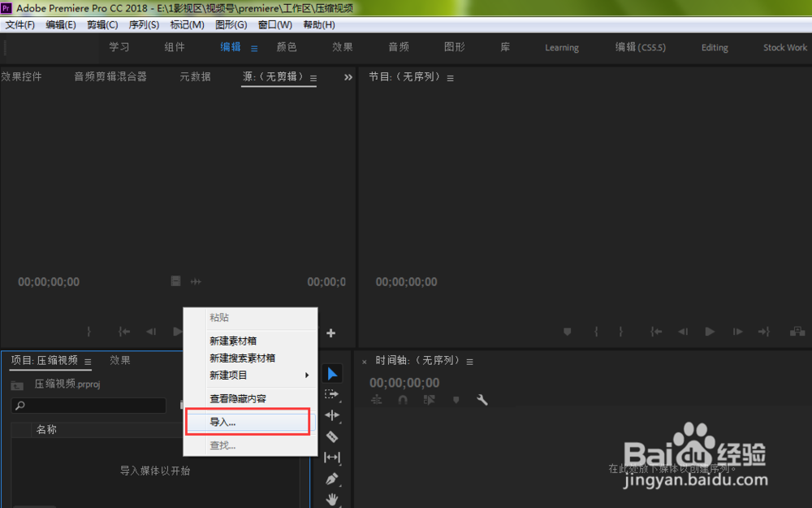
Task: Click the 名称 column header
Action: tap(46, 429)
